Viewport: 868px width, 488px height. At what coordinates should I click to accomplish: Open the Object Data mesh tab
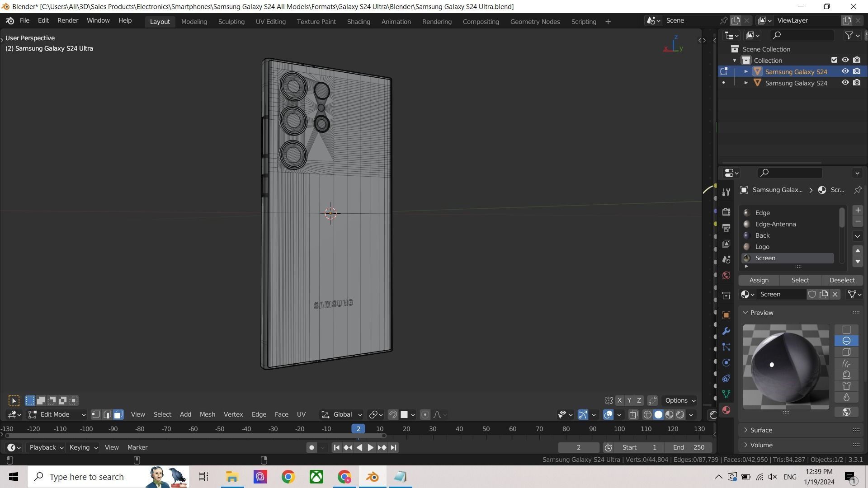(726, 394)
